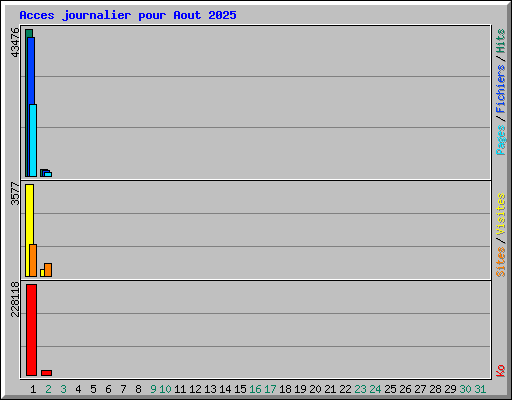Click day label 9 on the x-axis

click(153, 389)
